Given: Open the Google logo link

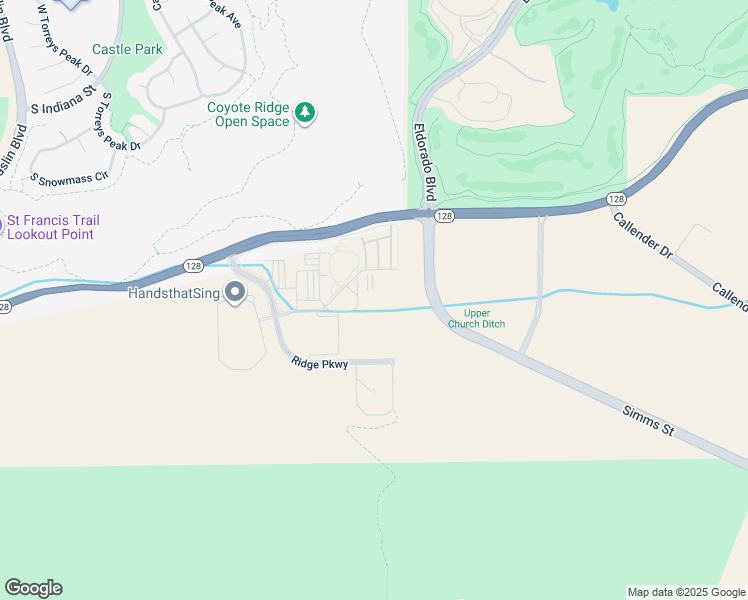Looking at the screenshot, I should pos(33,588).
